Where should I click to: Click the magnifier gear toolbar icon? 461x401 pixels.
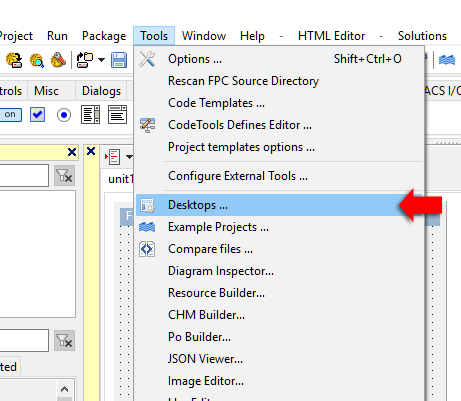point(37,60)
